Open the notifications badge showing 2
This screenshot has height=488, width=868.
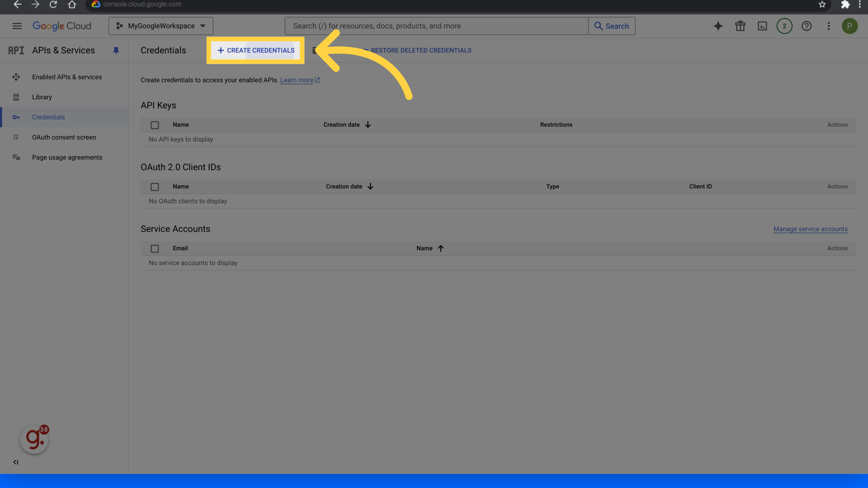(x=784, y=26)
